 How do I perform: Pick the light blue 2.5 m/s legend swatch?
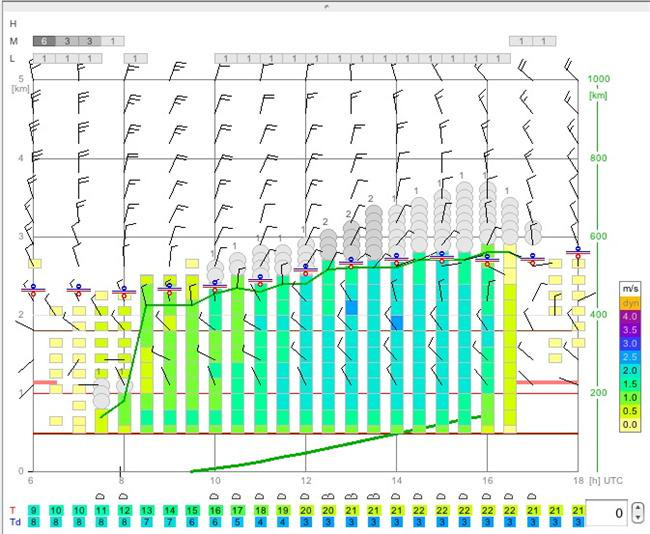pyautogui.click(x=629, y=357)
